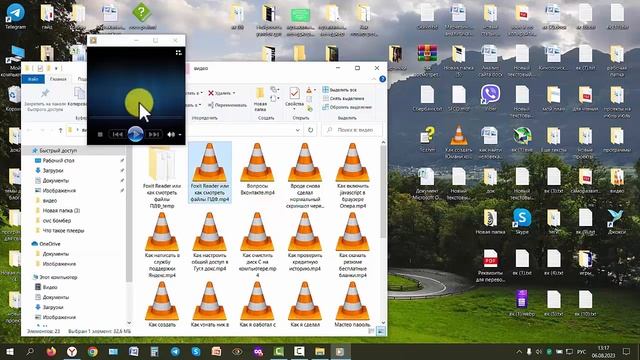Open taskbar search magnifier
Screen dimensions: 640x360
(x=30, y=351)
